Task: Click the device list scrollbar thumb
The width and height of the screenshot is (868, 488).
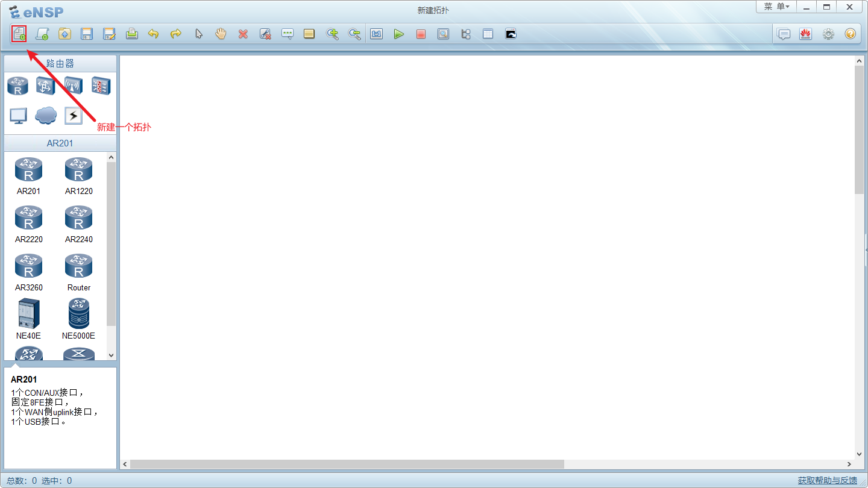Action: coord(111,243)
